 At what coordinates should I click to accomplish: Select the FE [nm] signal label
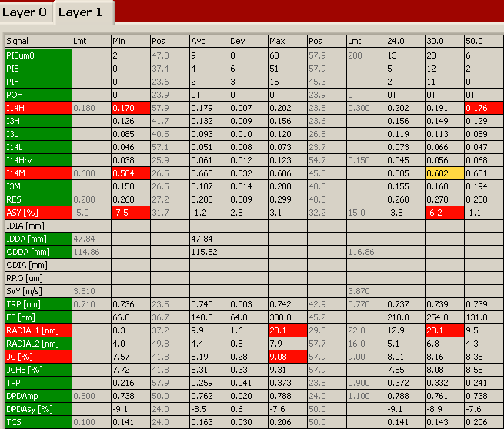pos(38,317)
